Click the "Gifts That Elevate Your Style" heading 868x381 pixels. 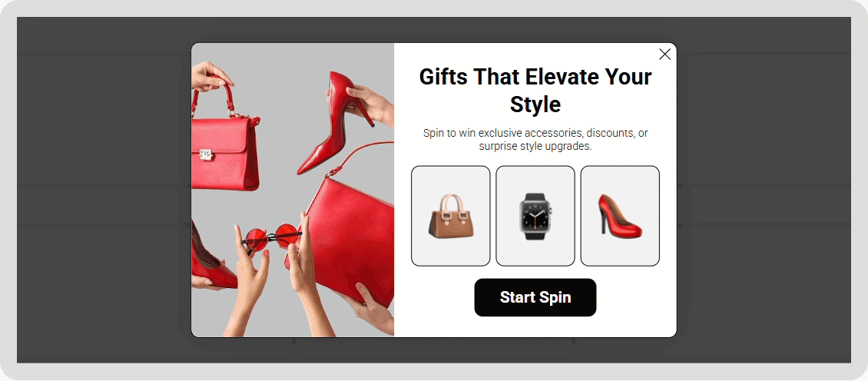coord(535,91)
